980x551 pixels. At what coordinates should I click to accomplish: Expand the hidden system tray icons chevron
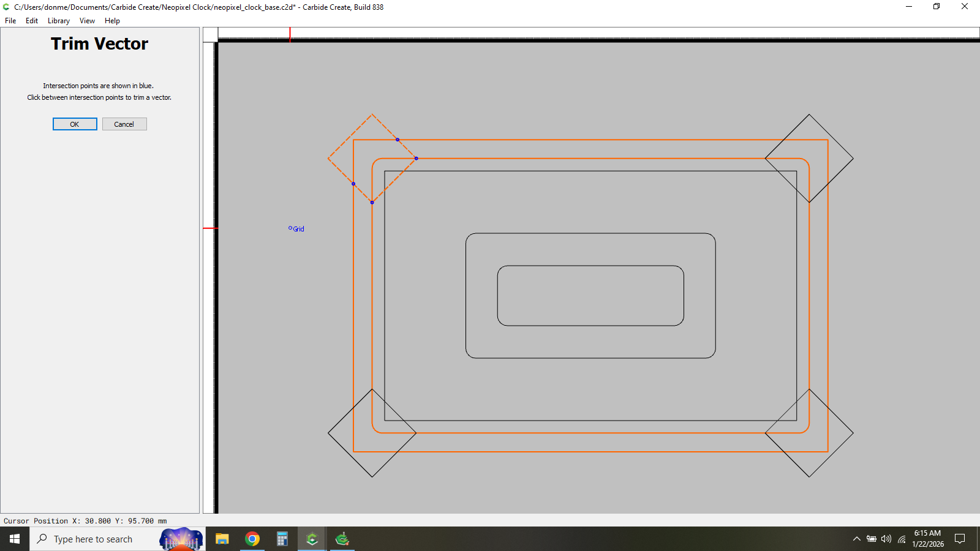[857, 539]
